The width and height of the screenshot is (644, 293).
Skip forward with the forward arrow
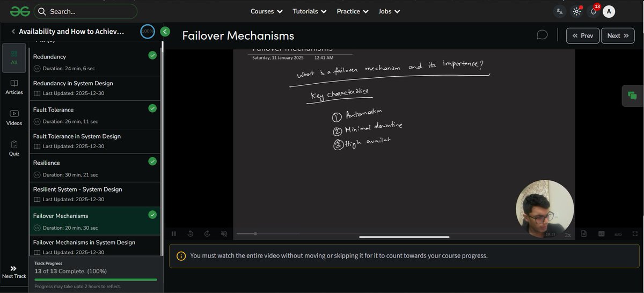[x=207, y=234]
